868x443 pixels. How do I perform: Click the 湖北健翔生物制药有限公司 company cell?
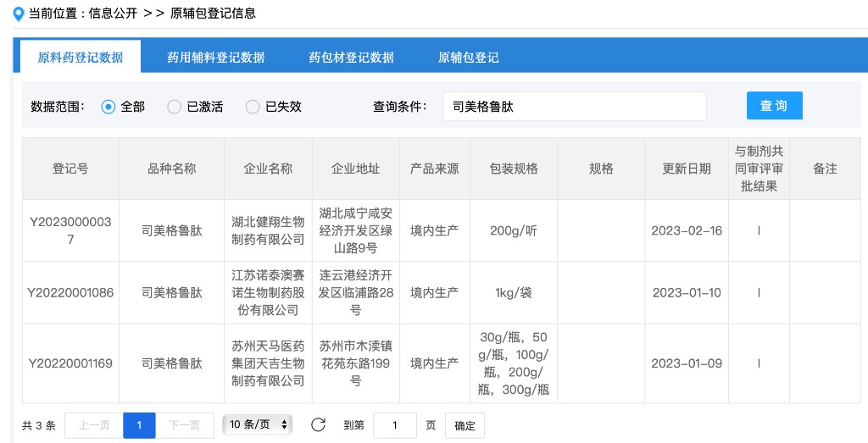(268, 230)
